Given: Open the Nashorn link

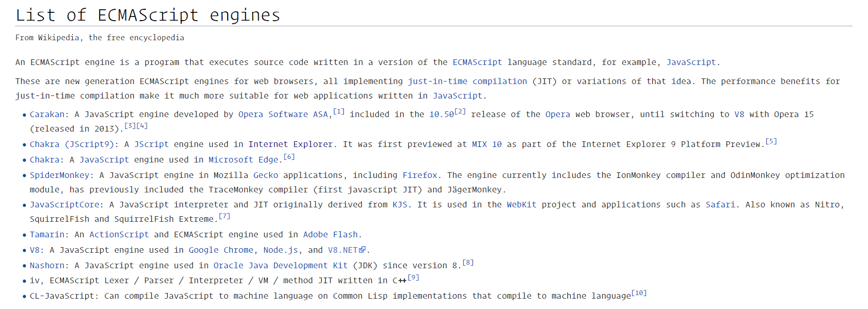Looking at the screenshot, I should [47, 266].
